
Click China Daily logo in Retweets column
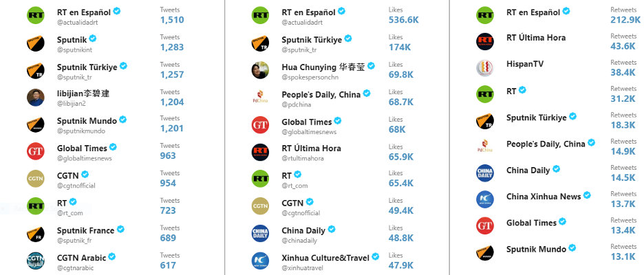pos(484,173)
